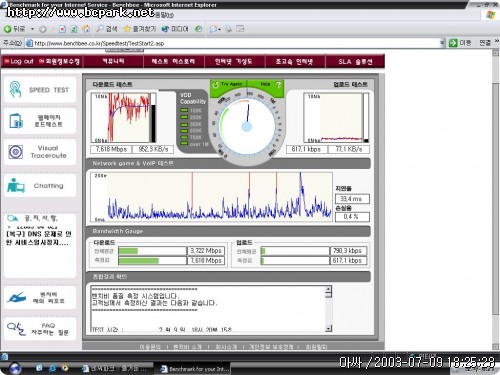Click the 7.618 Mbps download speed value
The height and width of the screenshot is (375, 500).
111,149
